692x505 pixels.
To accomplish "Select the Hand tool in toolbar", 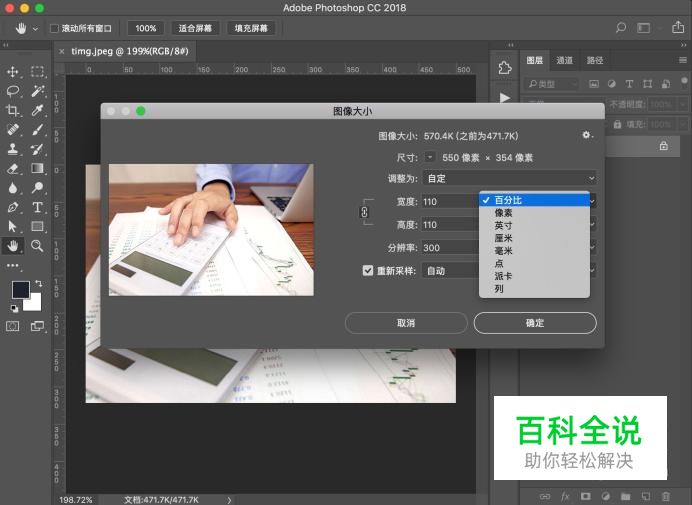I will (x=12, y=246).
